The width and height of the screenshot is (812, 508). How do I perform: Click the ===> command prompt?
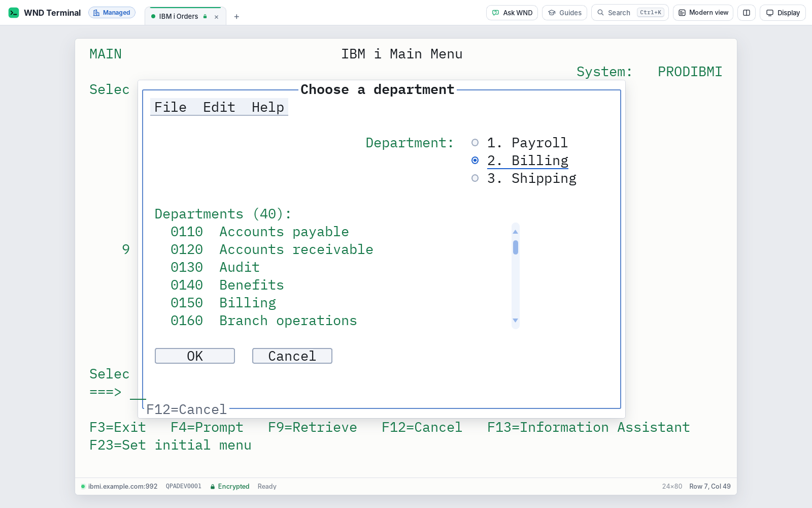(106, 392)
